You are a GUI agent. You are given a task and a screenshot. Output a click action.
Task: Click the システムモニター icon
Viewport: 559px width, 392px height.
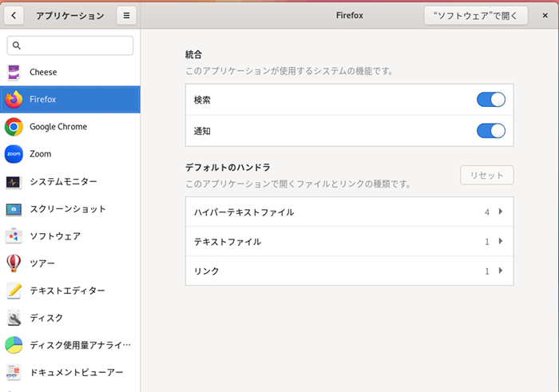pos(14,182)
